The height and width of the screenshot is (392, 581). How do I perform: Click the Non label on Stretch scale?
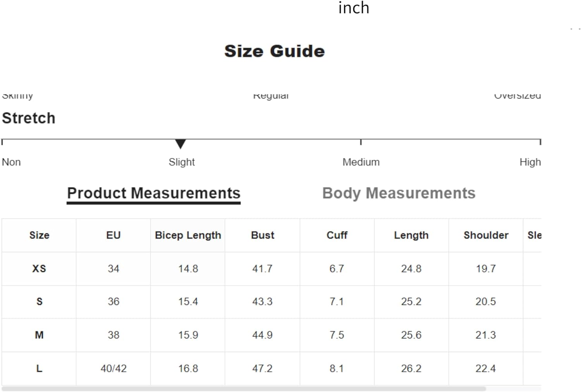(x=11, y=162)
